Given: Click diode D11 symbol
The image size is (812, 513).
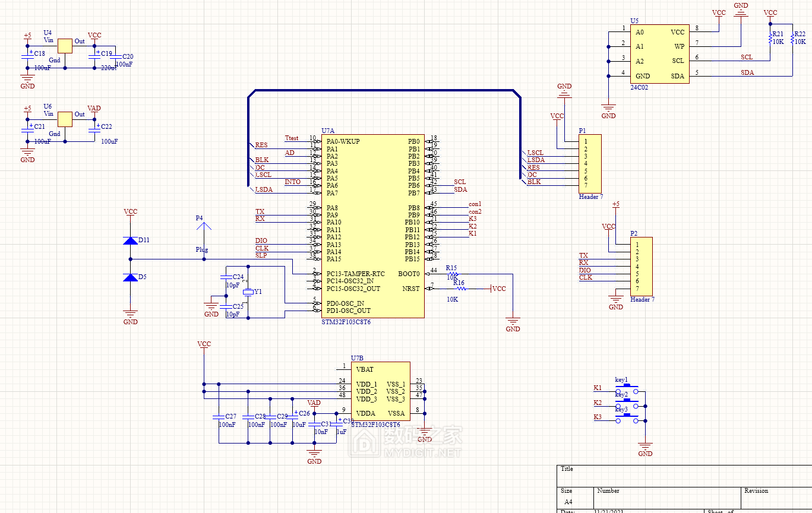Looking at the screenshot, I should point(130,240).
